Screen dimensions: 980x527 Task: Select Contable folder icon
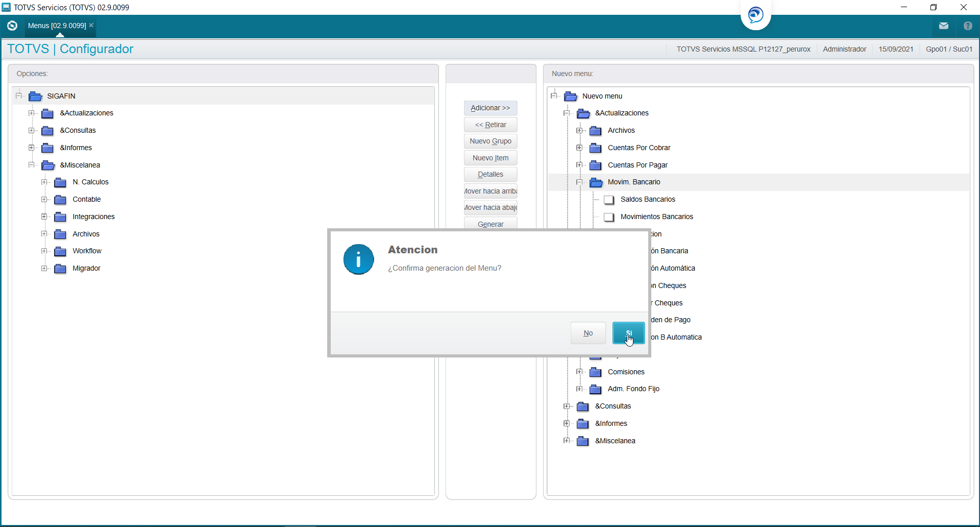[x=60, y=200]
